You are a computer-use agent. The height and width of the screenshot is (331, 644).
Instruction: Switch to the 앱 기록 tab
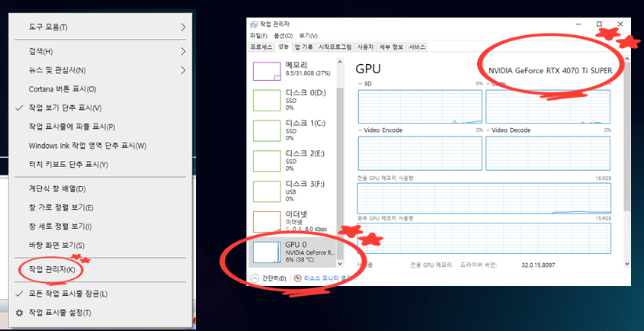[x=303, y=47]
